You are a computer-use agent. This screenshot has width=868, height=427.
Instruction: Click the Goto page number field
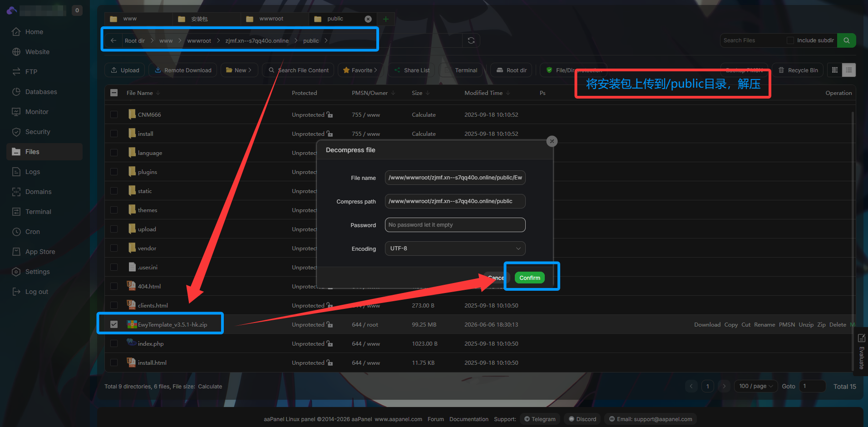[x=813, y=386]
